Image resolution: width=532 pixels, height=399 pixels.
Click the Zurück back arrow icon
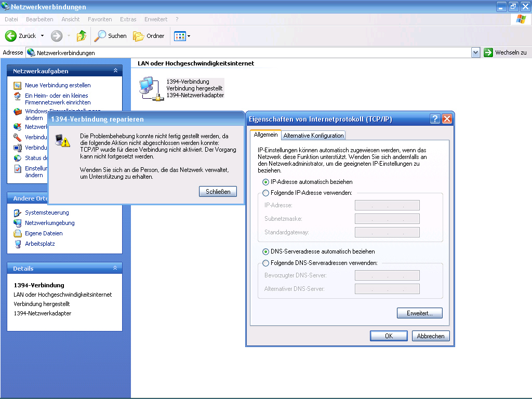tap(11, 36)
